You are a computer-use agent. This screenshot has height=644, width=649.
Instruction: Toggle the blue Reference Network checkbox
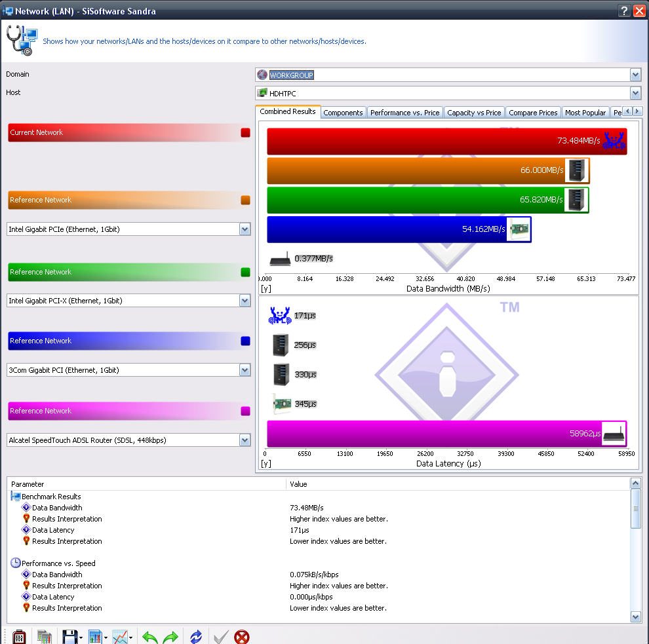[x=245, y=341]
